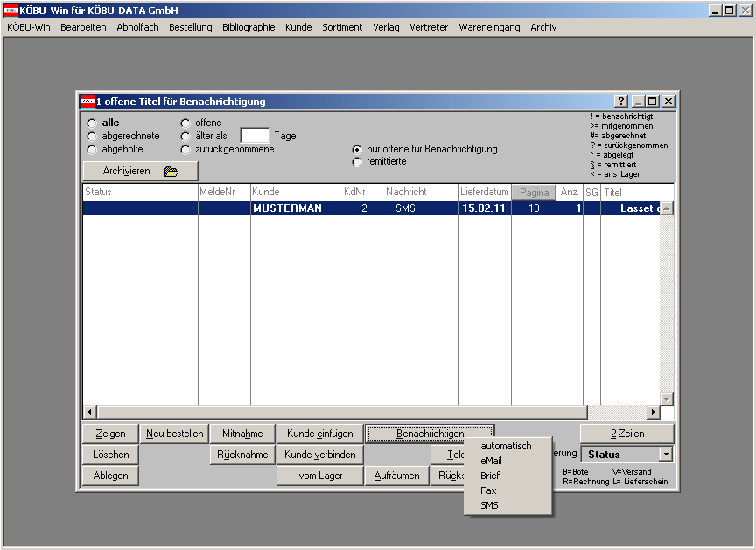Screen dimensions: 756x550
Task: Choose 'SMS' from the notification popup
Action: (508, 505)
